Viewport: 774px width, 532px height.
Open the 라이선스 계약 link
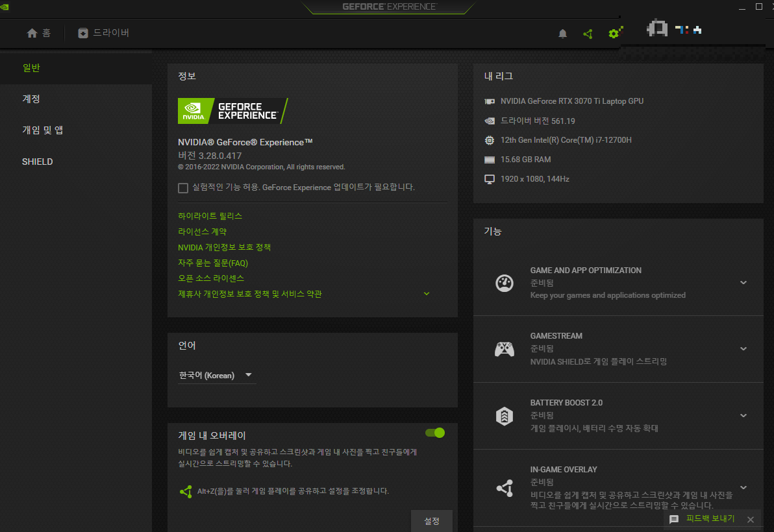click(x=203, y=232)
